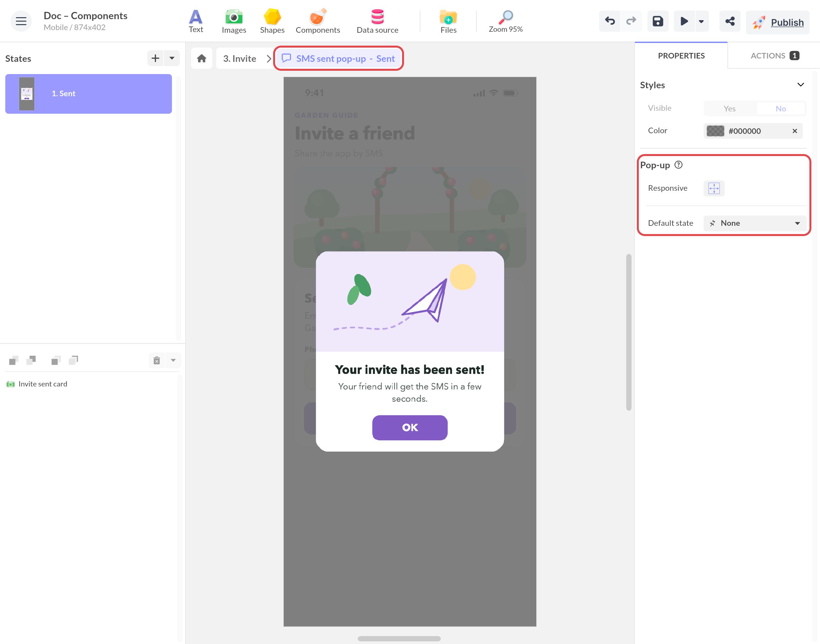
Task: Open the Shapes tool
Action: pos(272,21)
